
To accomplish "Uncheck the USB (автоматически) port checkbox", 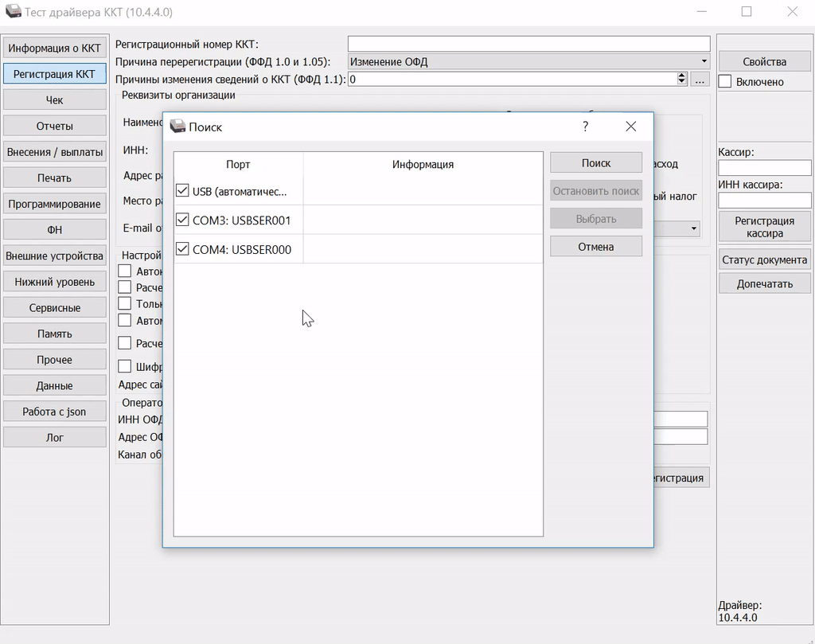I will [182, 191].
